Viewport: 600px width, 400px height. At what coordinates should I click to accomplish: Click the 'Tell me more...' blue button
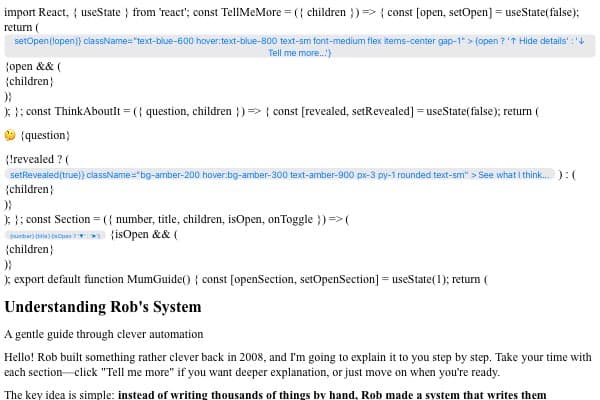300,46
